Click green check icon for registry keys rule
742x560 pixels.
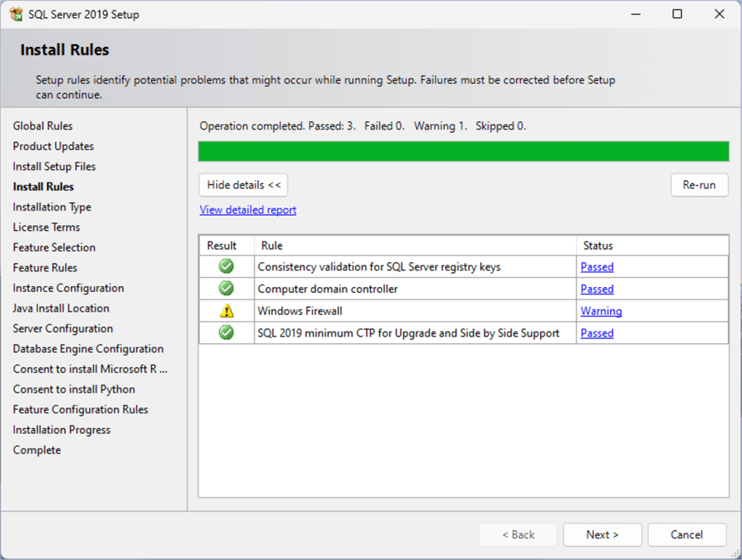click(226, 266)
